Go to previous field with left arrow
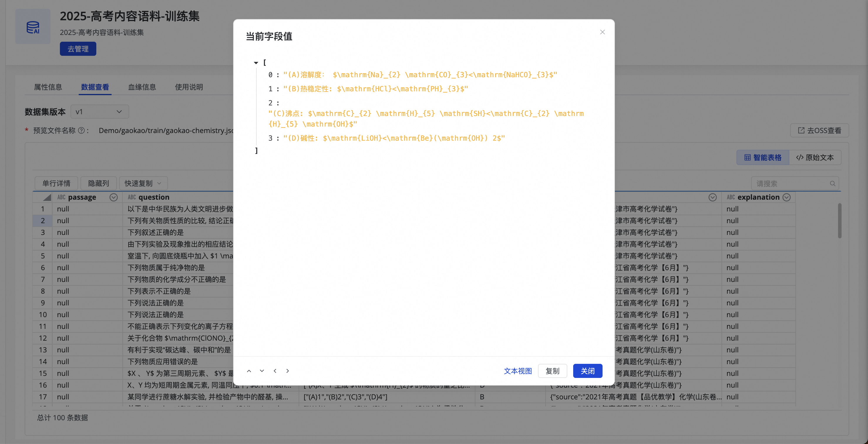 pos(275,371)
